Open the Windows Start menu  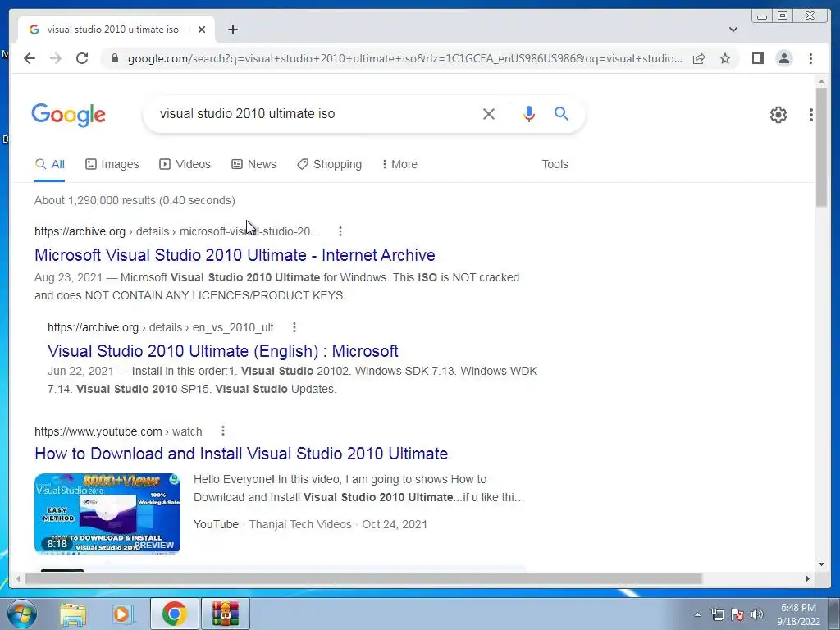point(22,614)
